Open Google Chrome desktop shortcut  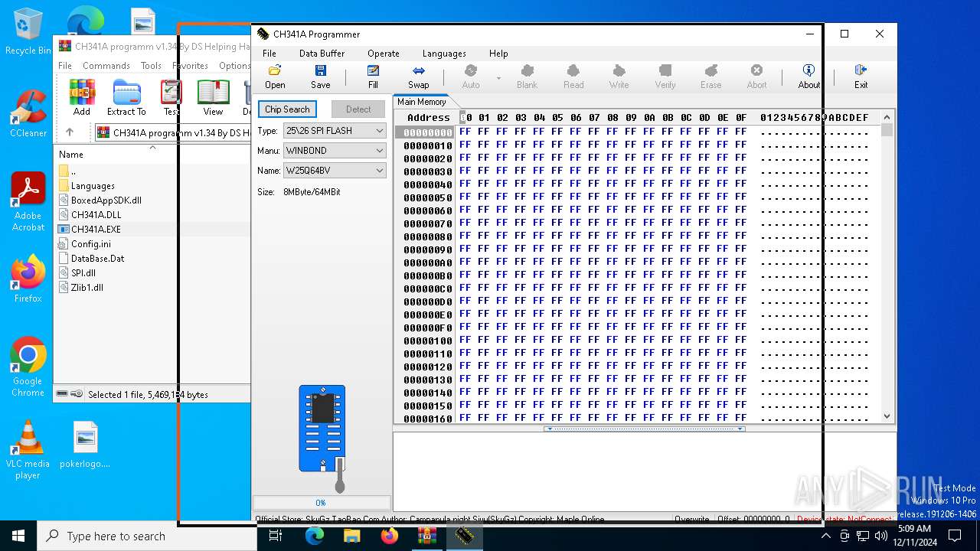click(x=28, y=367)
